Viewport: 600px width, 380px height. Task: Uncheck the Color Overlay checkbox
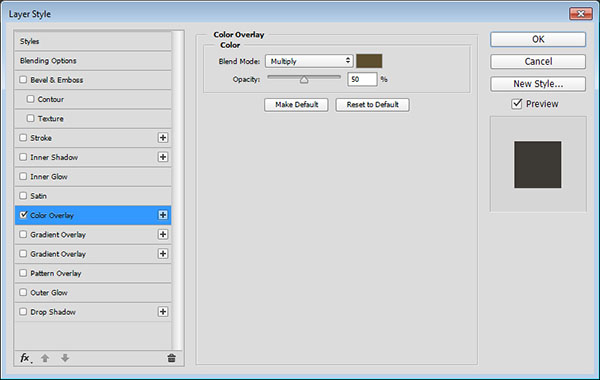(x=23, y=215)
